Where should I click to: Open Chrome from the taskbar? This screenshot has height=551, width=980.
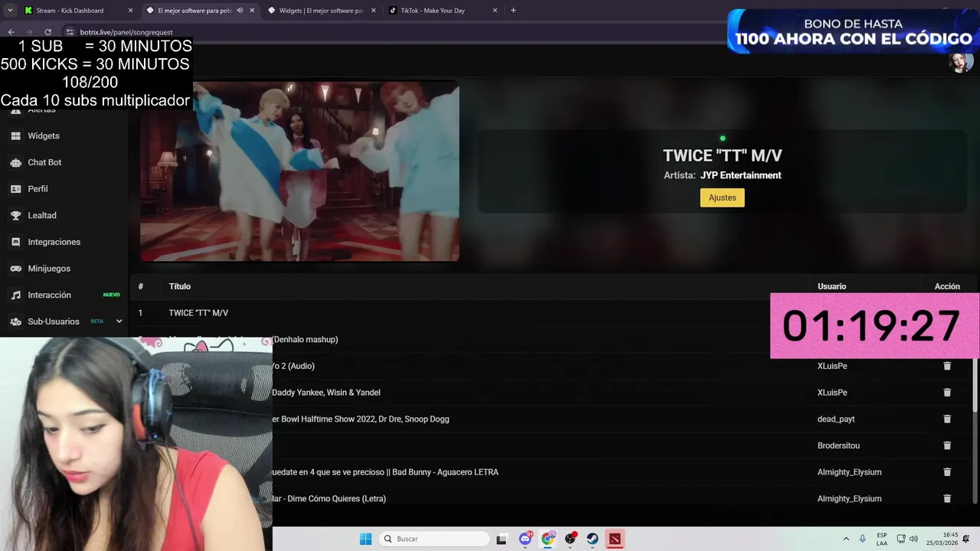tap(548, 539)
